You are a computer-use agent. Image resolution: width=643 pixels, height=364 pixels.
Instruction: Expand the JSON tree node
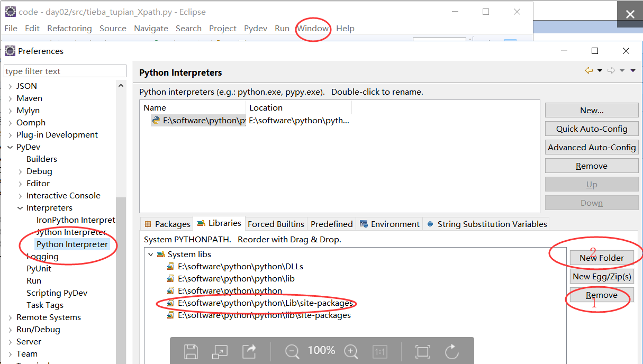tap(10, 86)
